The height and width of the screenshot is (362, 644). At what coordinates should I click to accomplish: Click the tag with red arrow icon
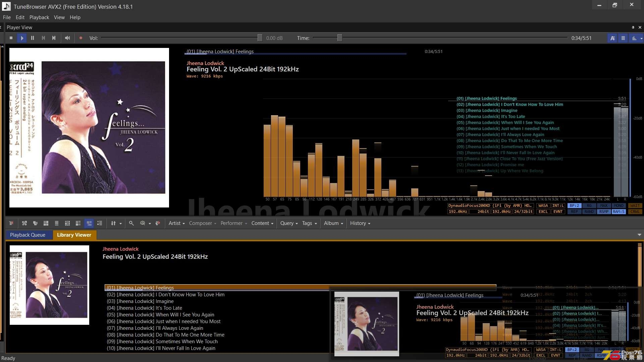pyautogui.click(x=158, y=223)
